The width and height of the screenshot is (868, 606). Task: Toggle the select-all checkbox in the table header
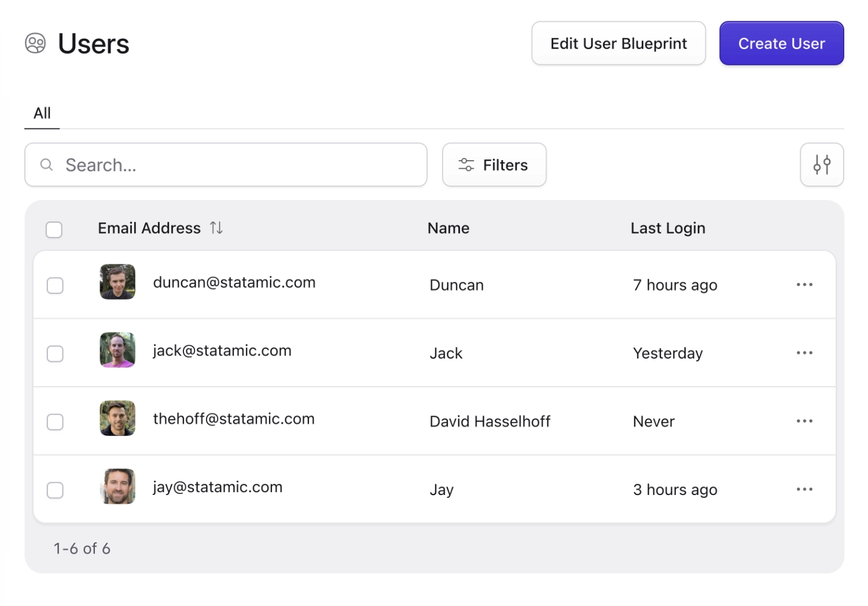tap(54, 230)
